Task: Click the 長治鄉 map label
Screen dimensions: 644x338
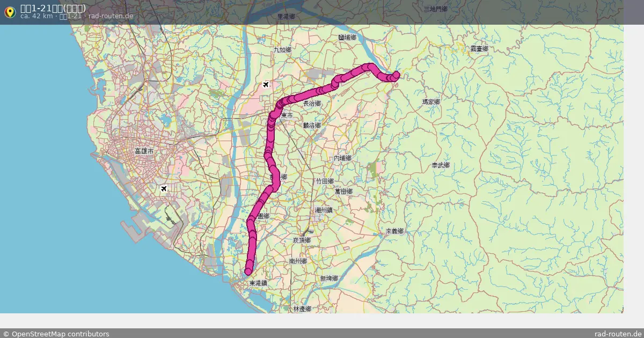Action: [x=312, y=103]
